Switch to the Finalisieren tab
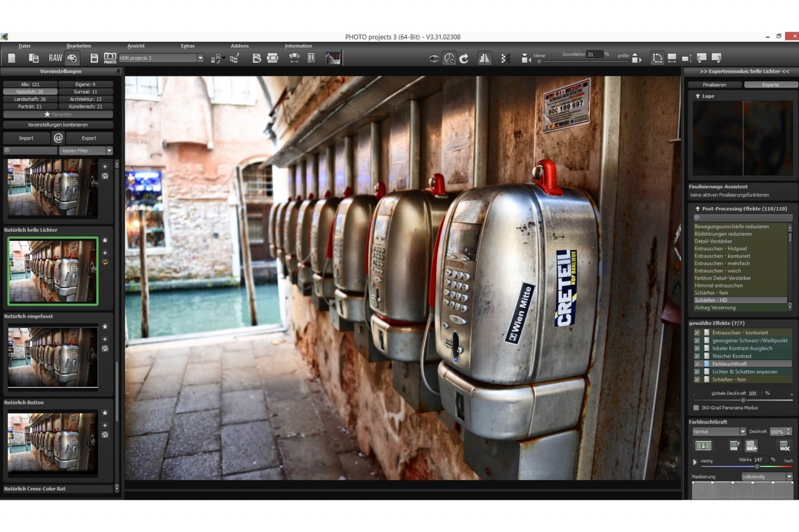The width and height of the screenshot is (799, 532). tap(714, 85)
